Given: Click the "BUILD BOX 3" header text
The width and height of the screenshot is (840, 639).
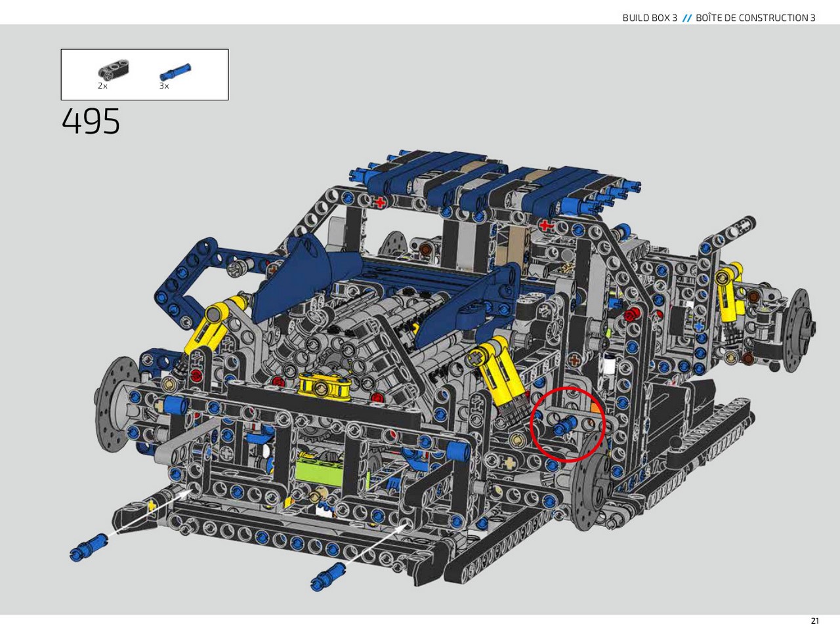Looking at the screenshot, I should click(x=650, y=18).
